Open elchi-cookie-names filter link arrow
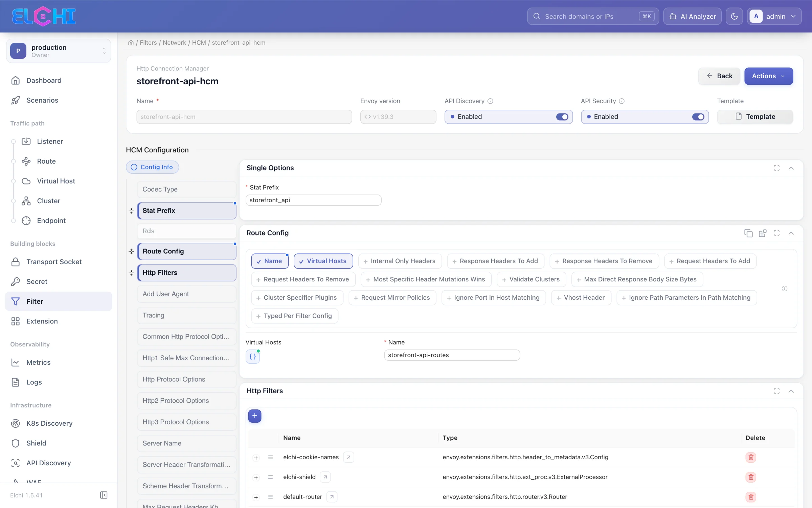Screen dimensions: 812x508 tap(348, 457)
